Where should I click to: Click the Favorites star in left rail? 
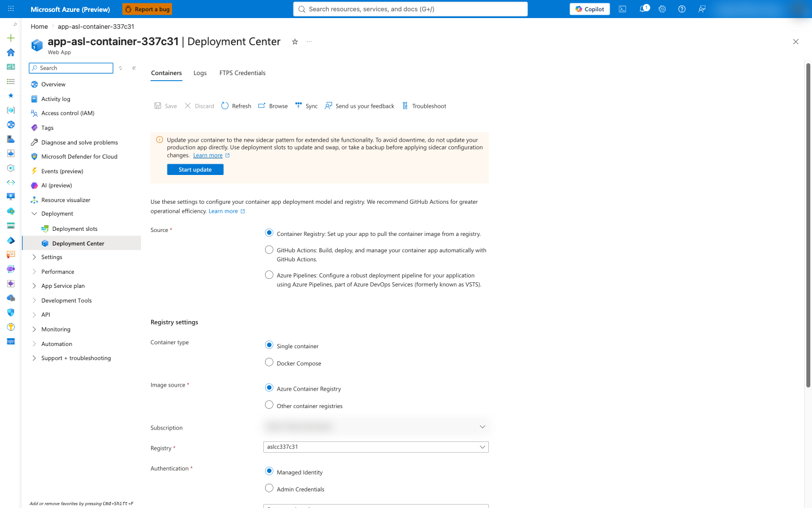tap(11, 95)
